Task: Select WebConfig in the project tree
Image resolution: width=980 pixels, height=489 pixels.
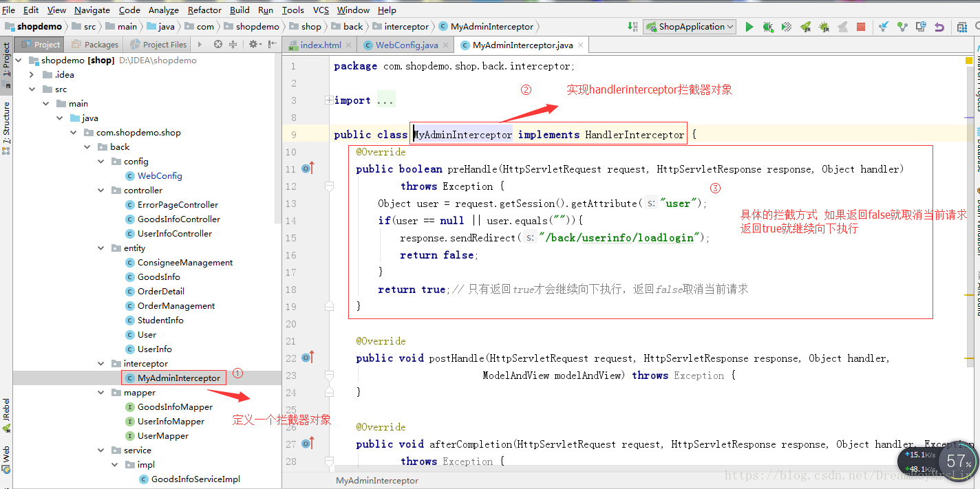Action: pos(160,175)
